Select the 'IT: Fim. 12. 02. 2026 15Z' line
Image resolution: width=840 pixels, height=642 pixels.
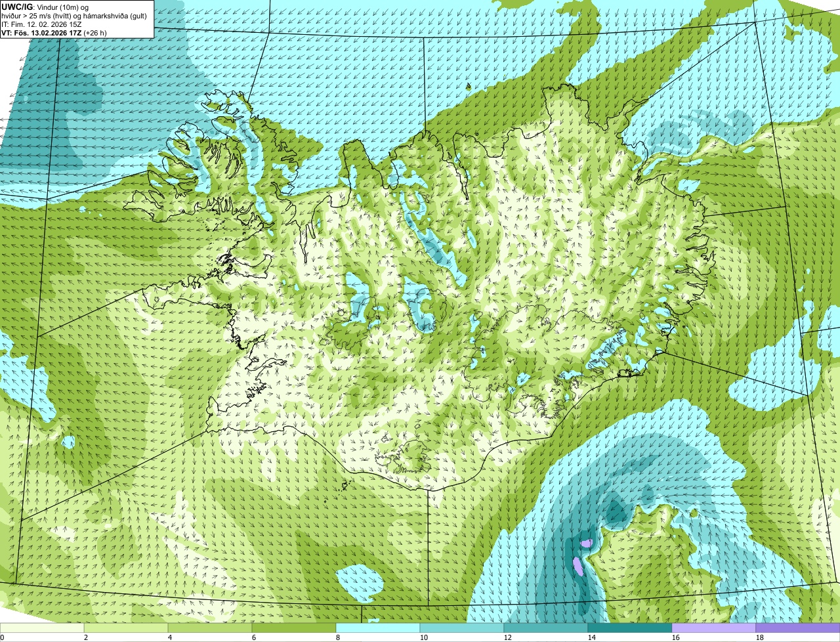41,24
